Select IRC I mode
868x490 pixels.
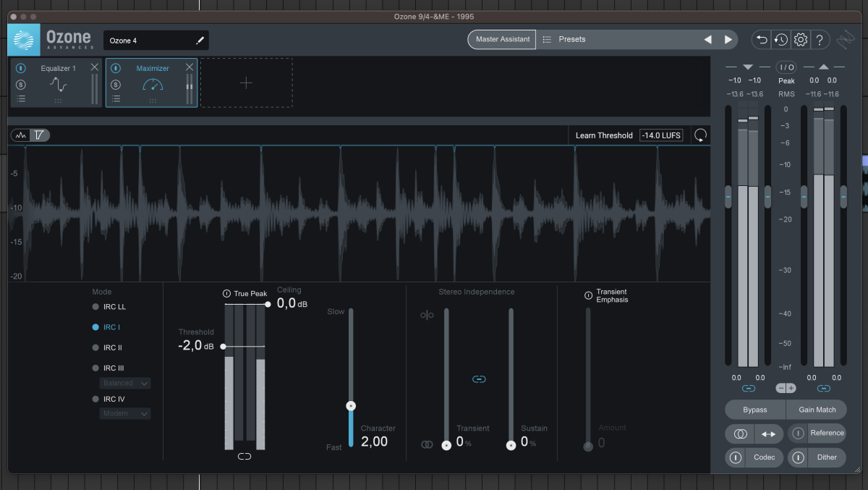[106, 327]
